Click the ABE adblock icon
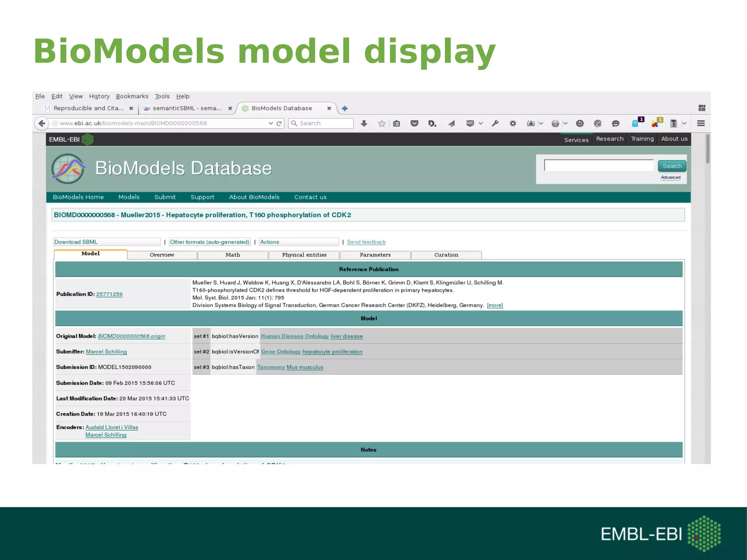Screen dimensions: 747x560 point(470,124)
